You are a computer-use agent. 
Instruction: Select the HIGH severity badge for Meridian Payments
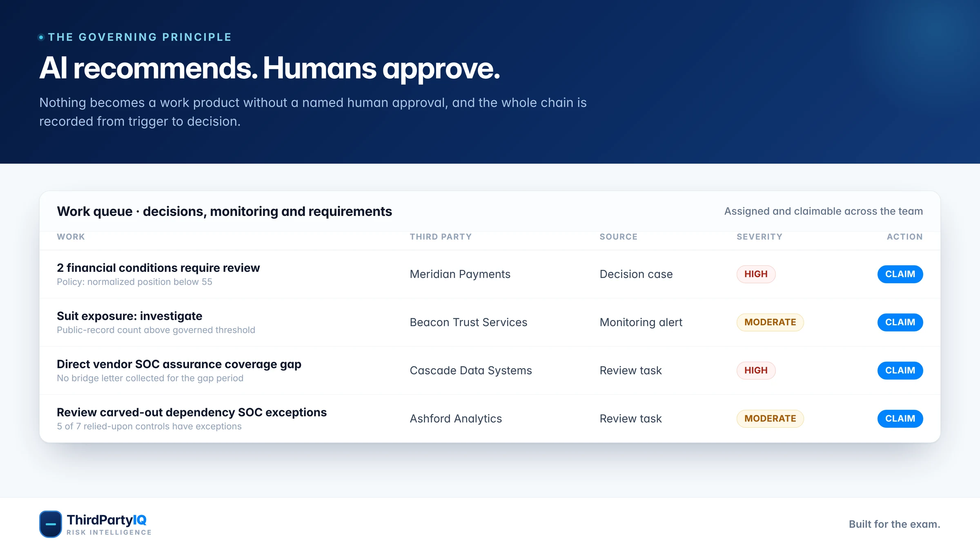tap(756, 274)
